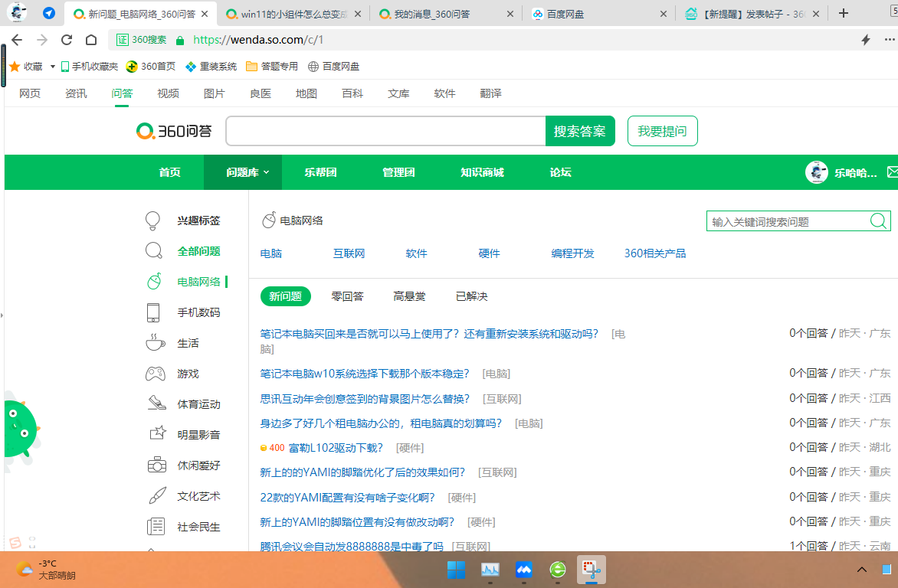Switch to the 百科 search category
Image resolution: width=898 pixels, height=588 pixels.
point(352,93)
